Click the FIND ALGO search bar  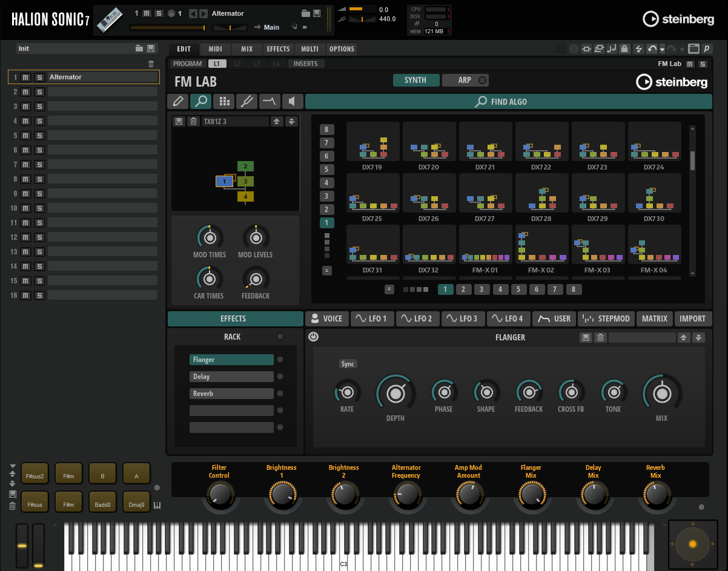[508, 102]
